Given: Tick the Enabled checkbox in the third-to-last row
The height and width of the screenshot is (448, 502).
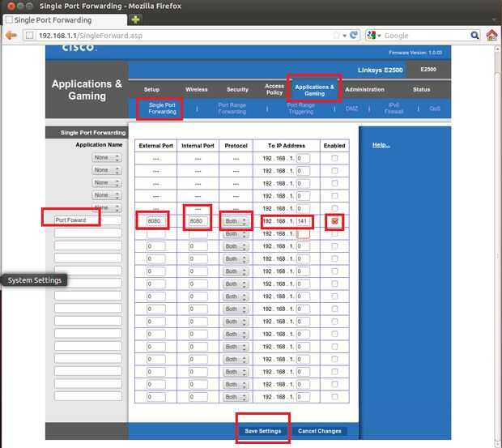Looking at the screenshot, I should click(x=334, y=372).
